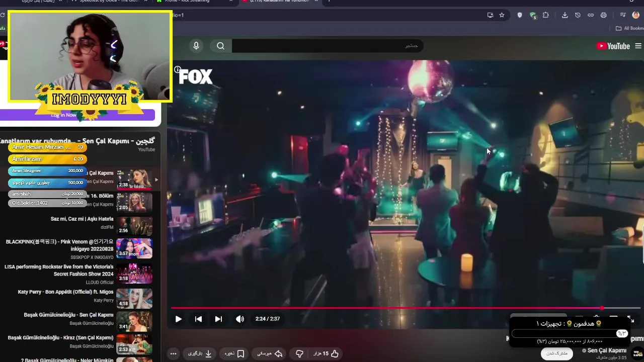Screen dimensions: 644x362
Task: Open the 4:18 Katy Perry thumbnail
Action: click(x=134, y=299)
